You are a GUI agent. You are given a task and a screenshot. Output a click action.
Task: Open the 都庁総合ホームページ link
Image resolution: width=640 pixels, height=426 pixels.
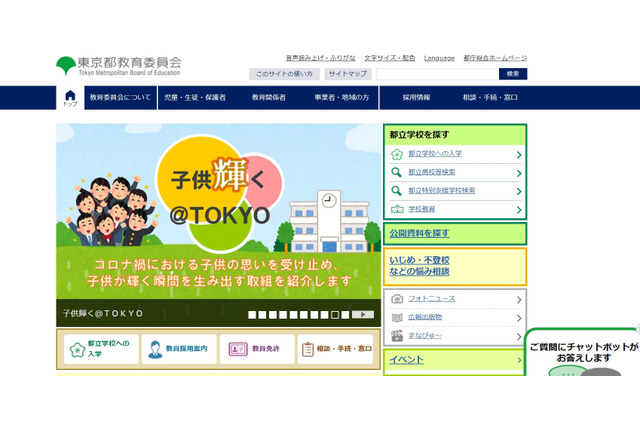495,58
